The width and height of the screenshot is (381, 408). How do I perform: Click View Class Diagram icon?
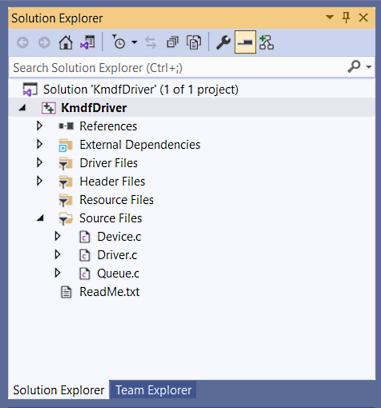pyautogui.click(x=267, y=42)
